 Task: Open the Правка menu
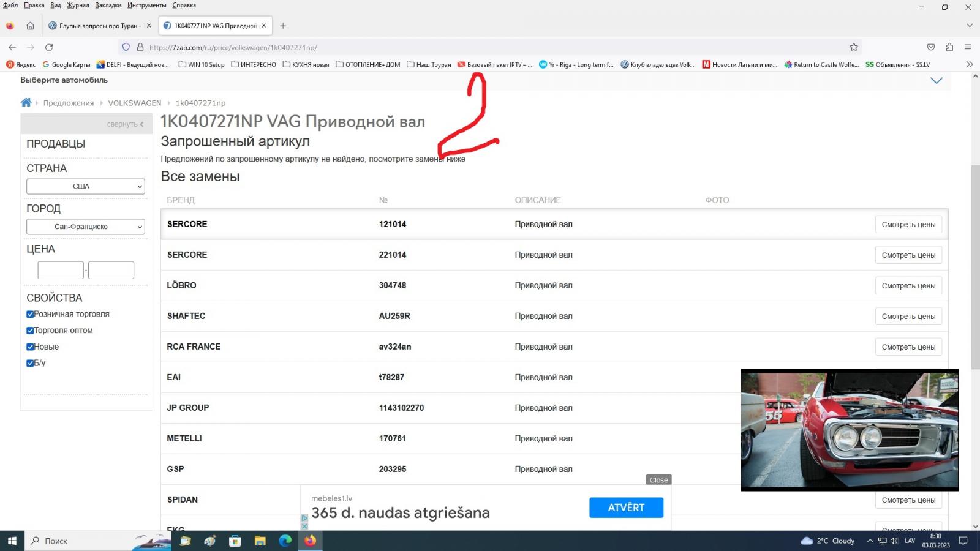pos(34,5)
